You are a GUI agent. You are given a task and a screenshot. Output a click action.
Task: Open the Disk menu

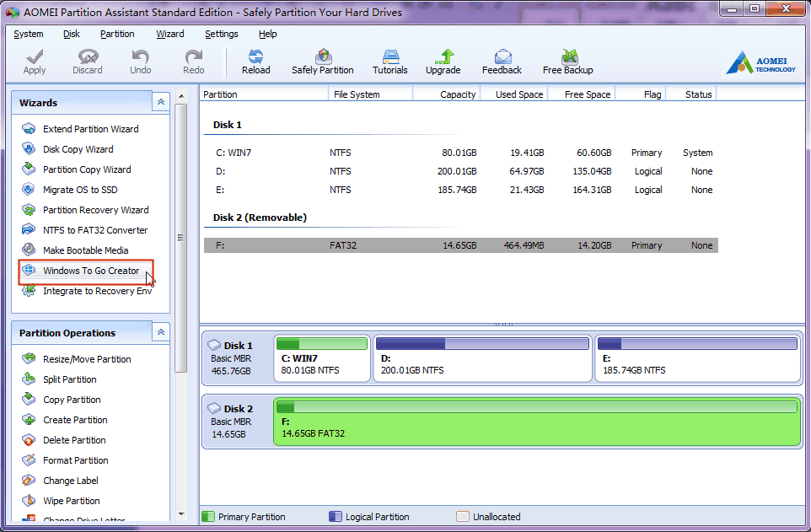click(72, 34)
